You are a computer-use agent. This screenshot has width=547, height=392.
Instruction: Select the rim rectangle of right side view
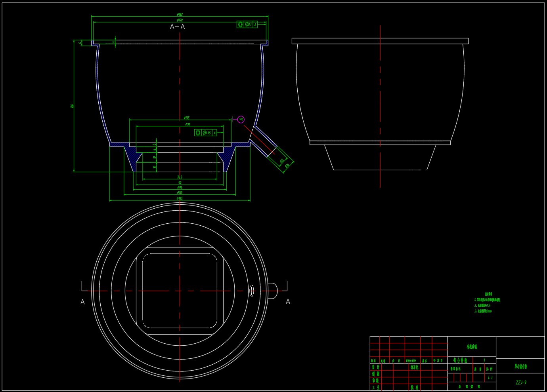[380, 41]
